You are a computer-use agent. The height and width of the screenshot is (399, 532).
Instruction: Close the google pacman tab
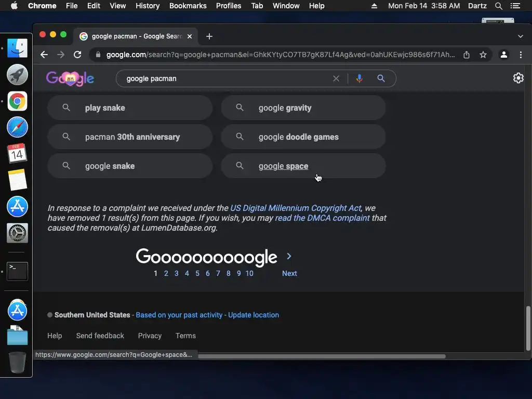(190, 36)
